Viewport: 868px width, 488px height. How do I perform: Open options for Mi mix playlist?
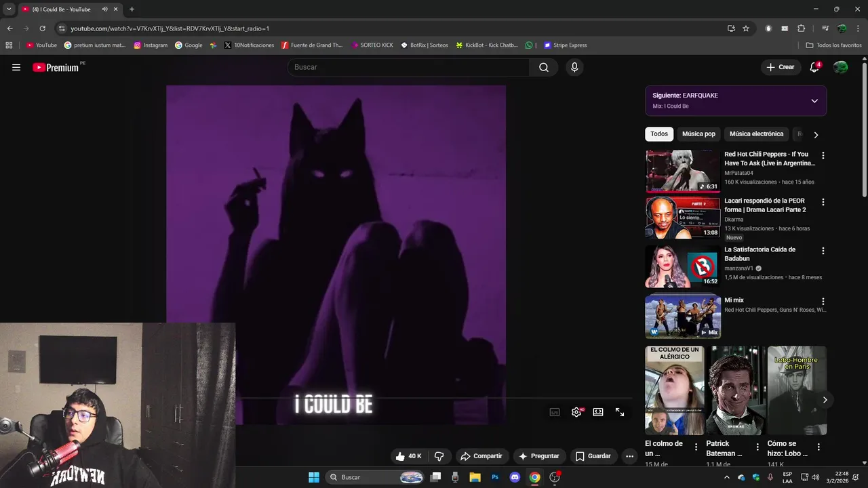pos(823,302)
